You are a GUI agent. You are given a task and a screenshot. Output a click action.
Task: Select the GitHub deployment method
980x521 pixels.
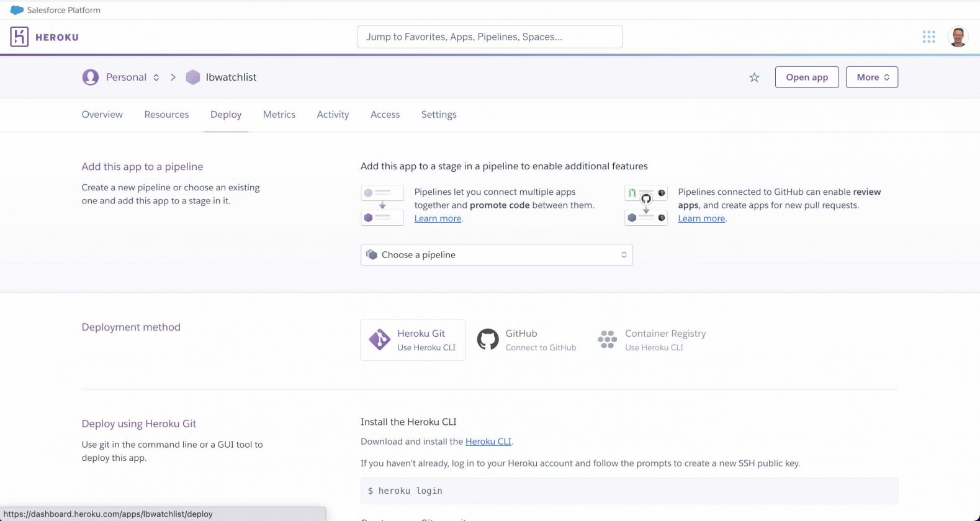[x=526, y=340]
